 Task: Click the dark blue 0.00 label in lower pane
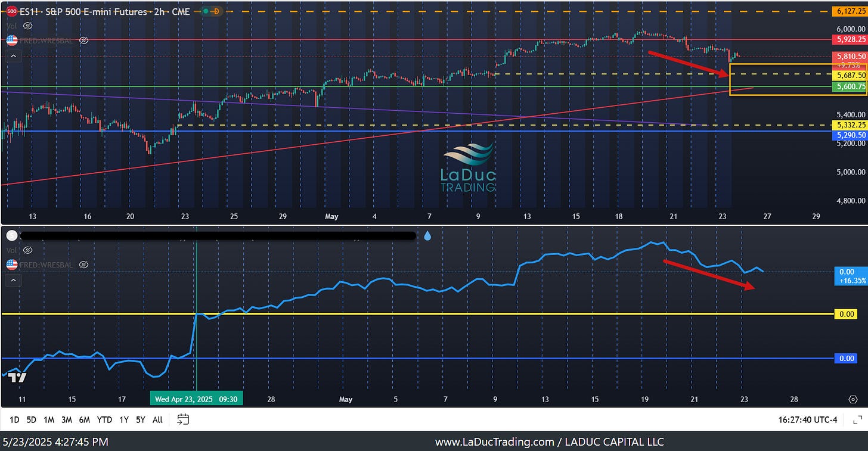click(847, 358)
